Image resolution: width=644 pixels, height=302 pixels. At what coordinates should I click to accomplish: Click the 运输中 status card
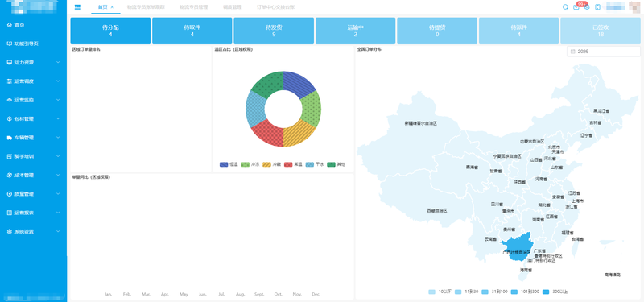tap(355, 31)
